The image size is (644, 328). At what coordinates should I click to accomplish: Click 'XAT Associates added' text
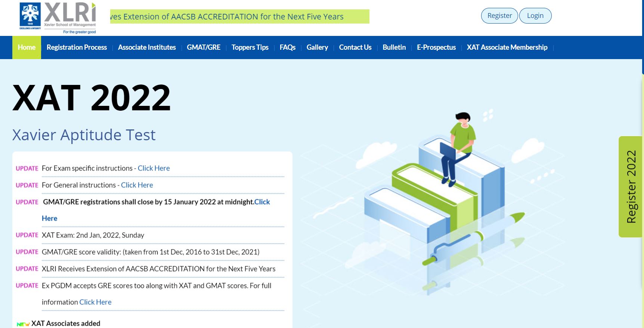coord(66,324)
